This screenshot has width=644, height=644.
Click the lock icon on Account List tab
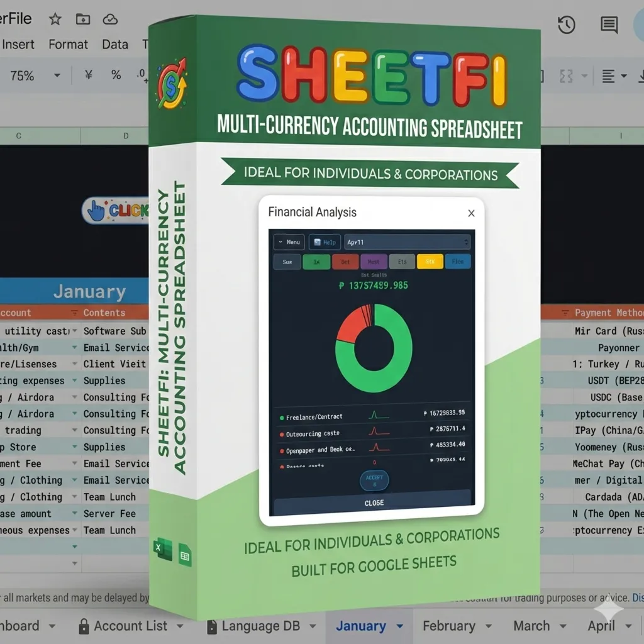pyautogui.click(x=82, y=626)
